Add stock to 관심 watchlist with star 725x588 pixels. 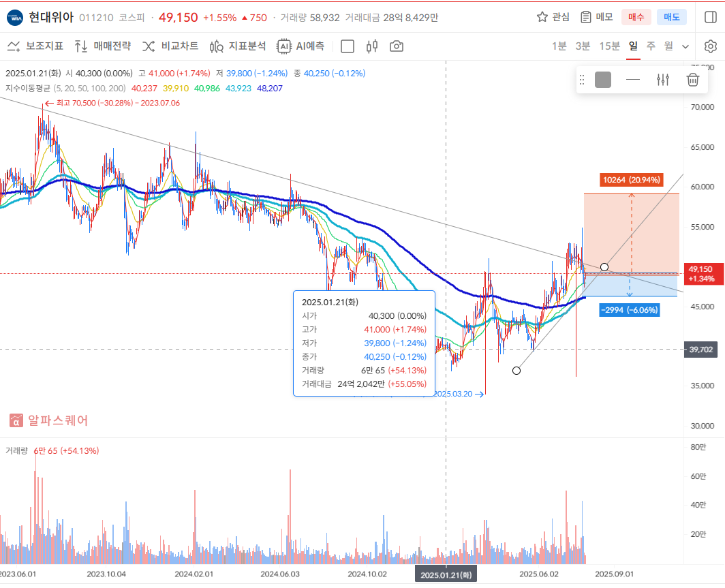click(x=553, y=17)
